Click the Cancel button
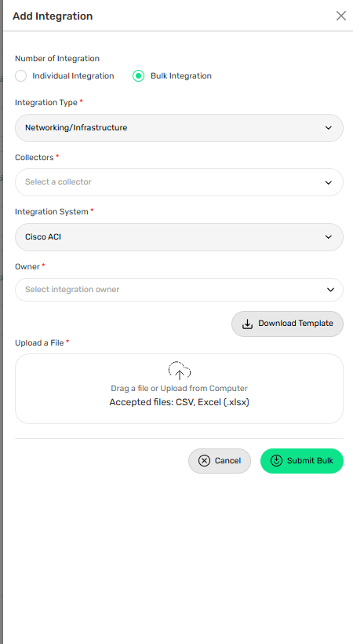This screenshot has width=353, height=644. point(220,461)
